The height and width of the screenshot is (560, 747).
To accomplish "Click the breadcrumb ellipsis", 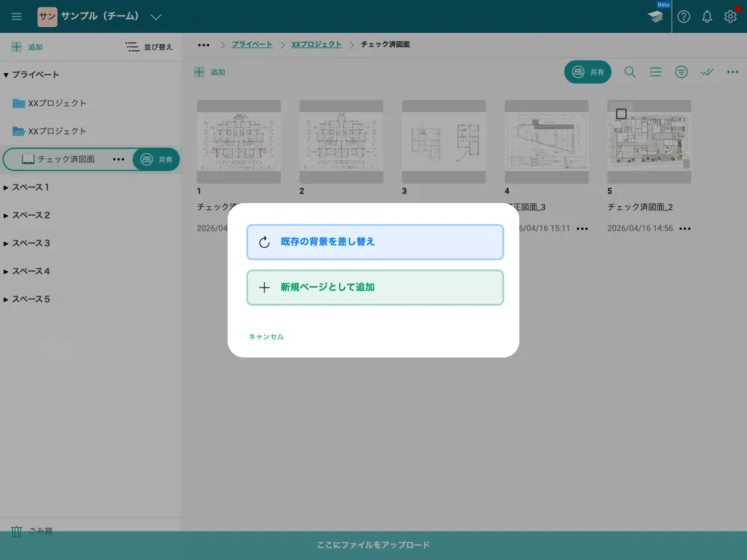I will tap(204, 45).
